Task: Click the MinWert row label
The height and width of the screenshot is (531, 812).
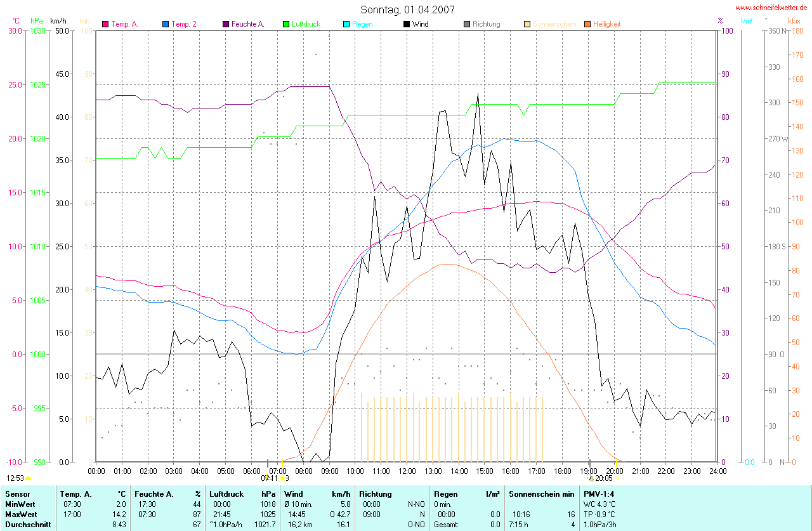Action: pyautogui.click(x=20, y=504)
